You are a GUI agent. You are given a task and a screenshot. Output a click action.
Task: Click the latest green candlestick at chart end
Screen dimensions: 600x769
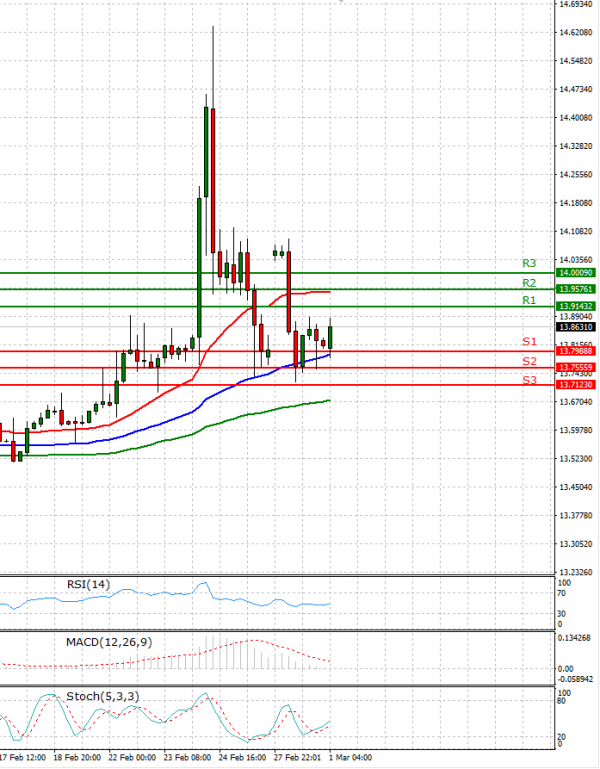(330, 337)
